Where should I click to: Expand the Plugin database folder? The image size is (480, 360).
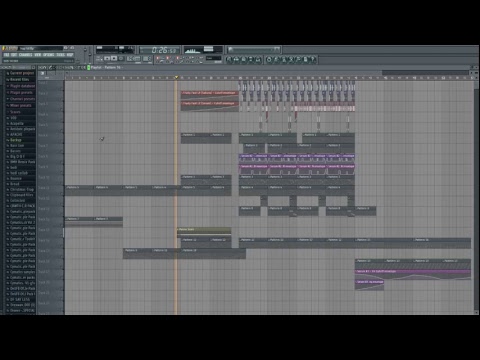click(x=21, y=86)
